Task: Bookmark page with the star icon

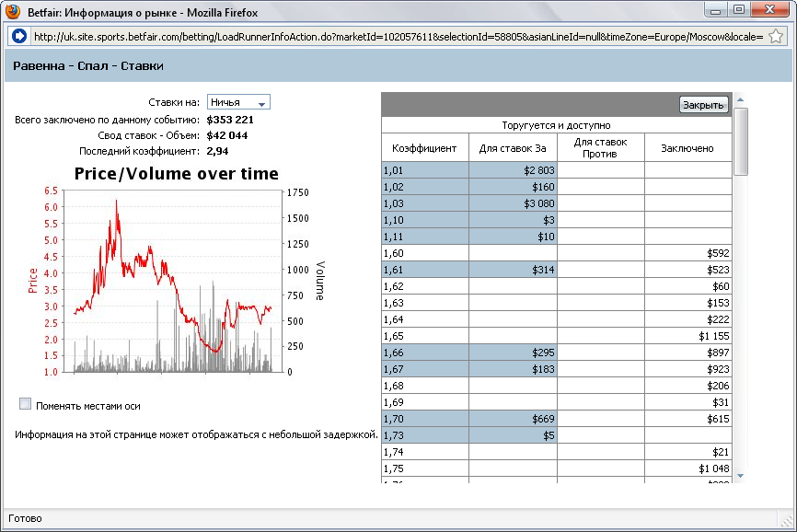Action: 776,36
